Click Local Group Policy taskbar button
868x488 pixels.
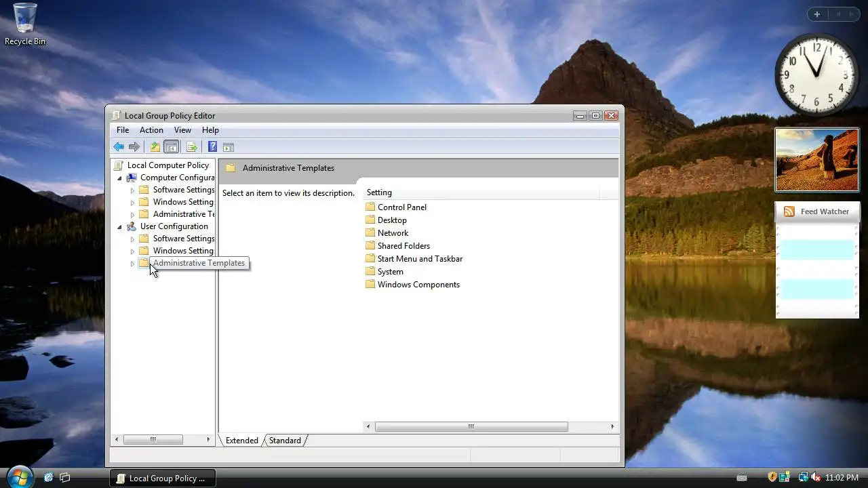[163, 478]
